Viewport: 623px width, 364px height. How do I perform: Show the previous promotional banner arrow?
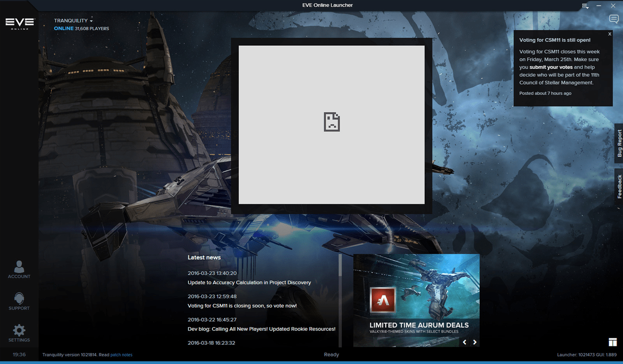coord(464,342)
